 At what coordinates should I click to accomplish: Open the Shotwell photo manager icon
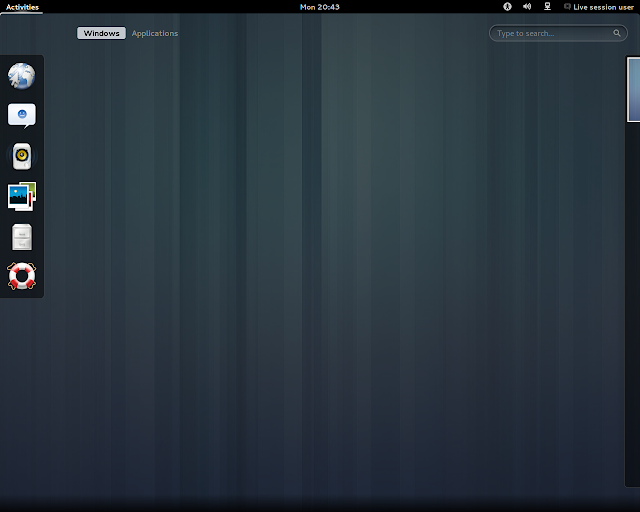click(22, 196)
